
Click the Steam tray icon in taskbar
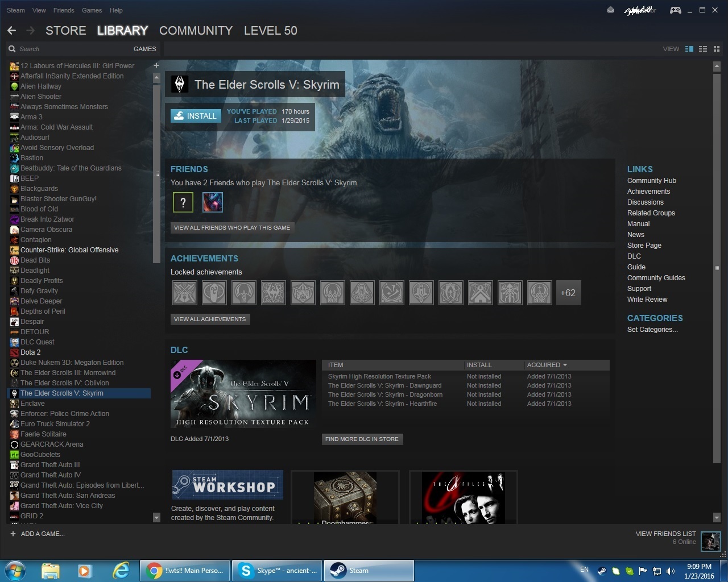click(x=601, y=571)
